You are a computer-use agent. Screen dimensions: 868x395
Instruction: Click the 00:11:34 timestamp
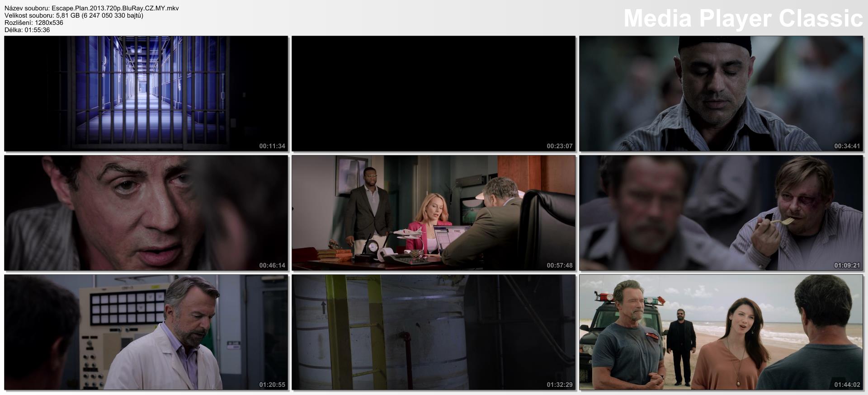click(x=272, y=146)
